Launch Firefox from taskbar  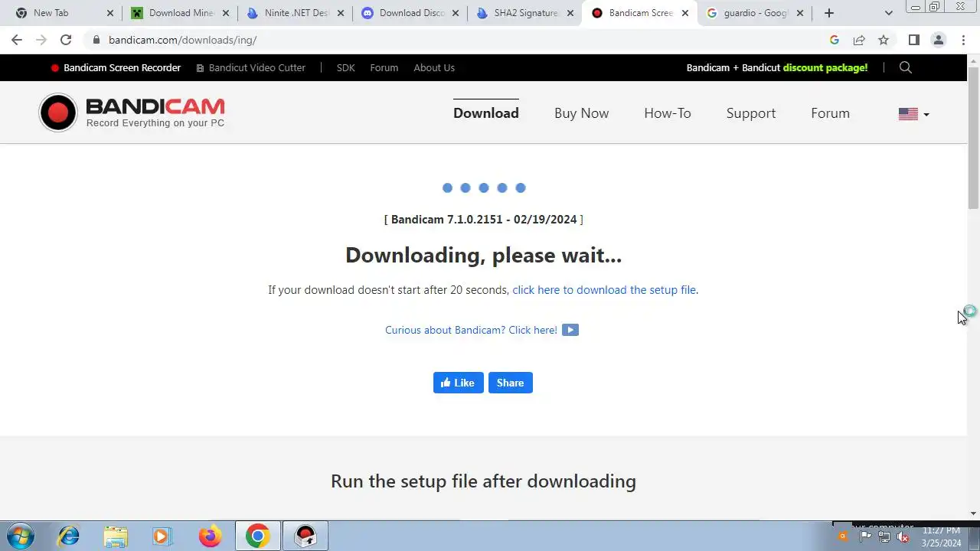(210, 536)
